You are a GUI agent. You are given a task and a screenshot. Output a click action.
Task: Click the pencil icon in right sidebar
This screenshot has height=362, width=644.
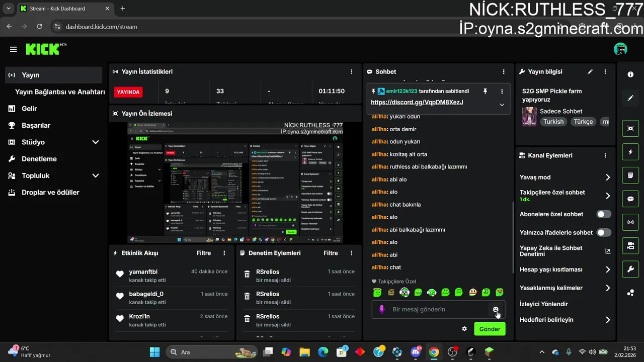[630, 98]
